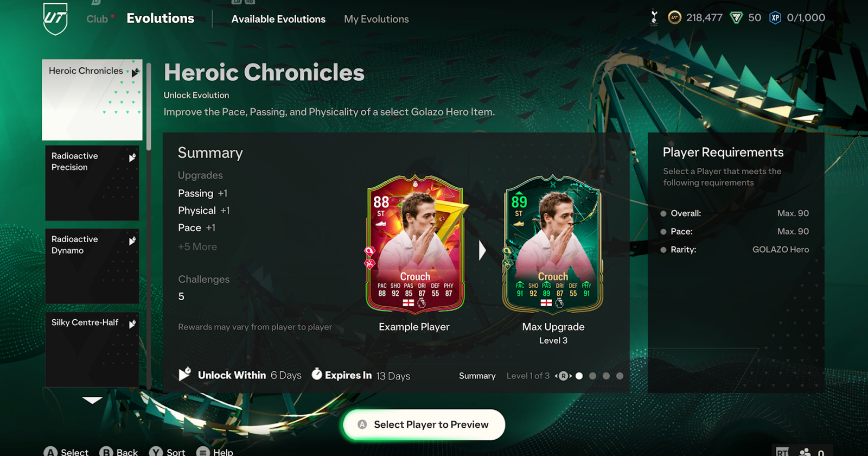Select the first summary page dot
Viewport: 868px width, 456px height.
[x=579, y=376]
